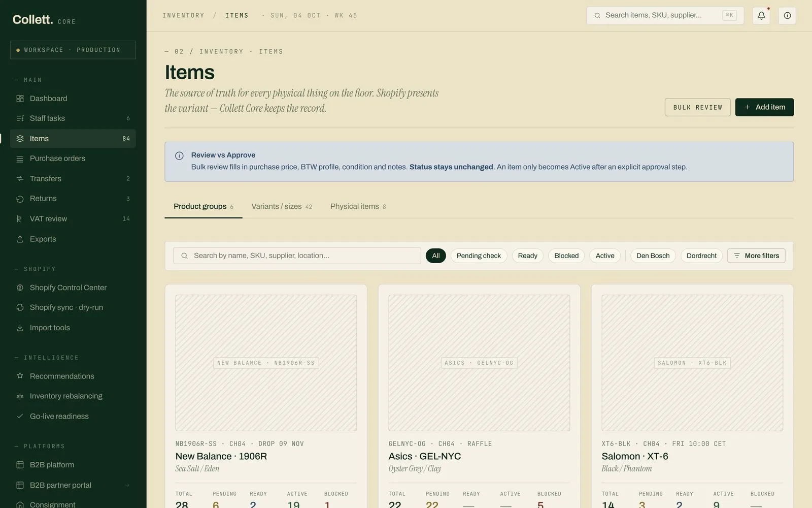Viewport: 812px width, 508px height.
Task: Click the Bulk Review button
Action: click(x=698, y=107)
